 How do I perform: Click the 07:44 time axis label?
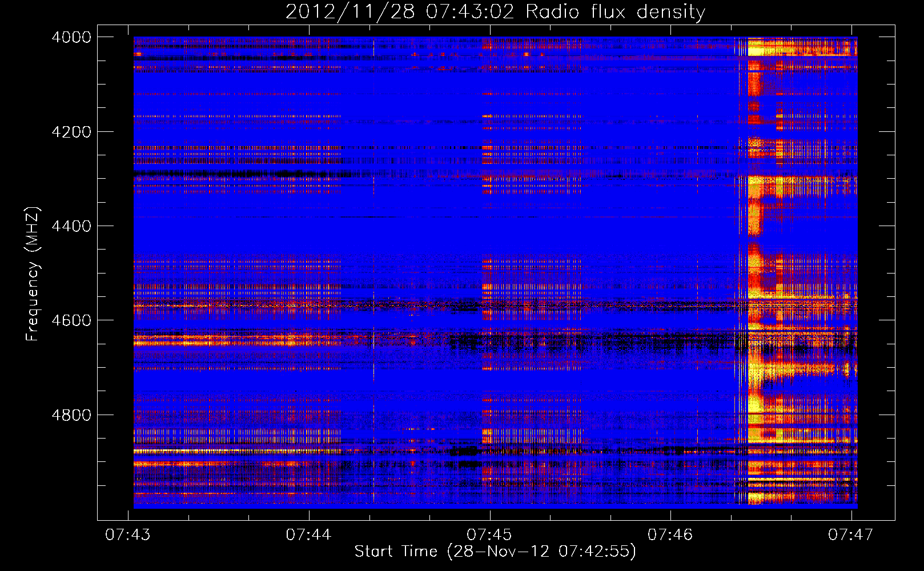point(309,534)
